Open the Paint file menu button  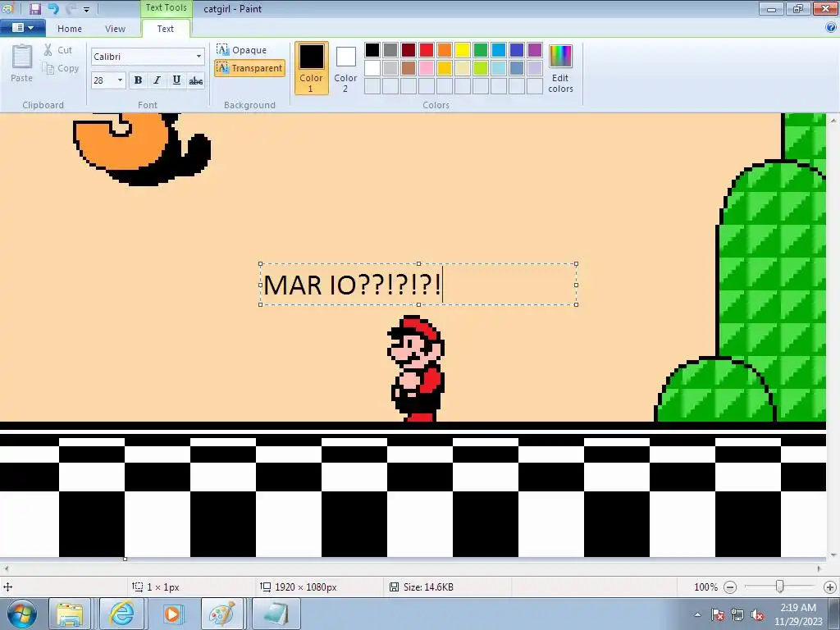(22, 28)
